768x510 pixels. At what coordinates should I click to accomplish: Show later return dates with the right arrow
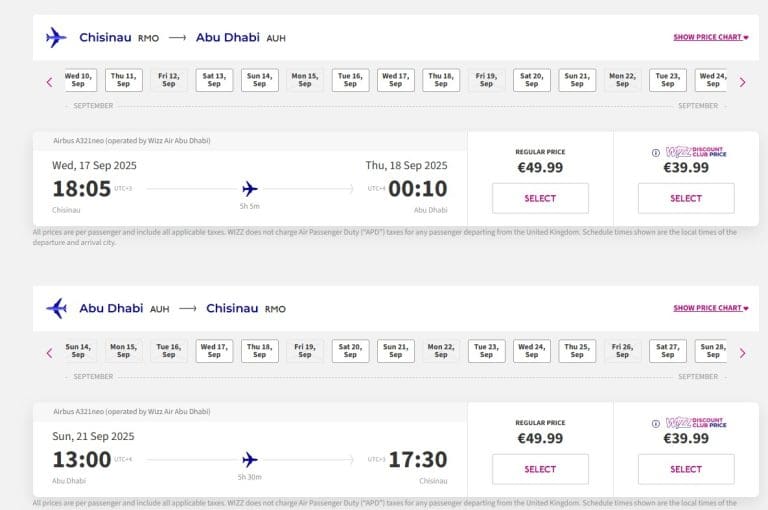[x=742, y=353]
